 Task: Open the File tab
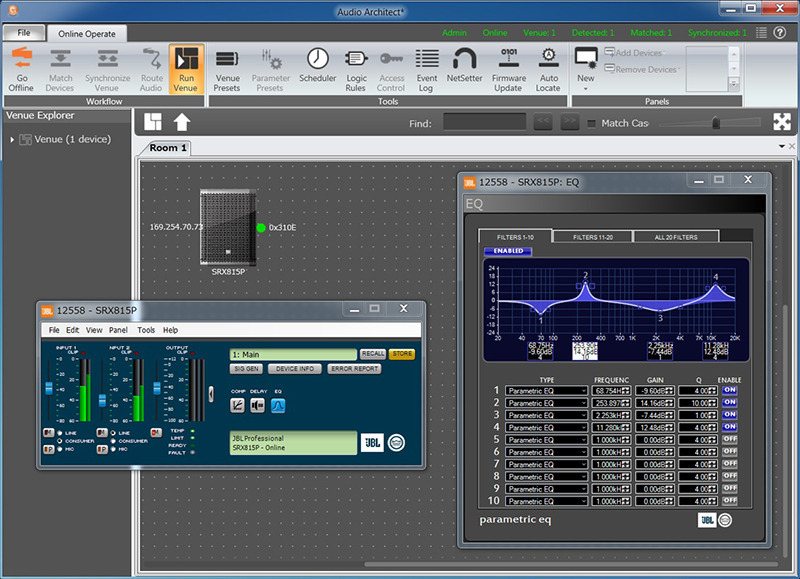click(24, 33)
